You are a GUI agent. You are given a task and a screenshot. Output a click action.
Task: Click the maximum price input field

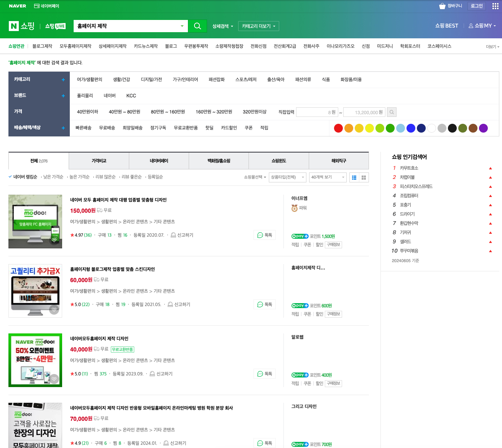364,112
